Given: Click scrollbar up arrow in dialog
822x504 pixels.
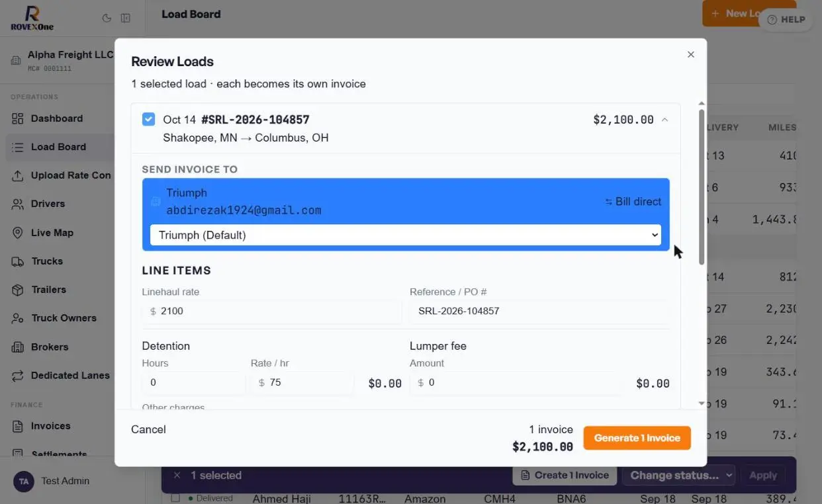Looking at the screenshot, I should pos(702,104).
